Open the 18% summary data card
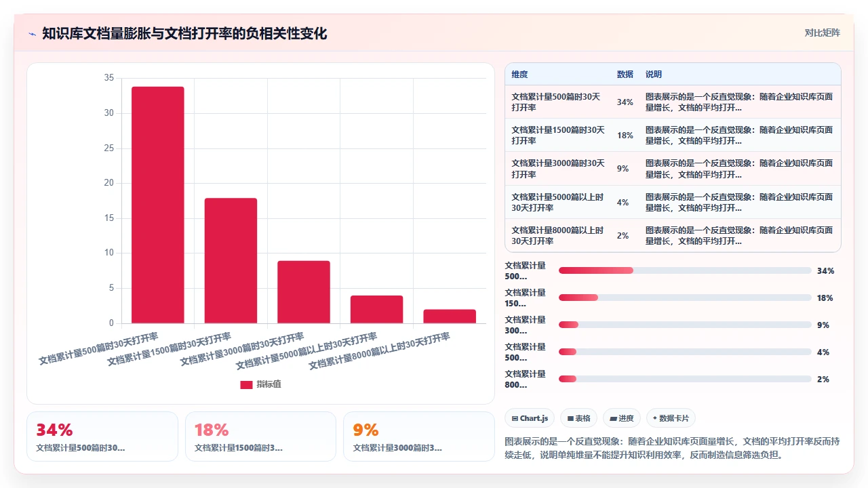This screenshot has width=868, height=488. pos(260,436)
